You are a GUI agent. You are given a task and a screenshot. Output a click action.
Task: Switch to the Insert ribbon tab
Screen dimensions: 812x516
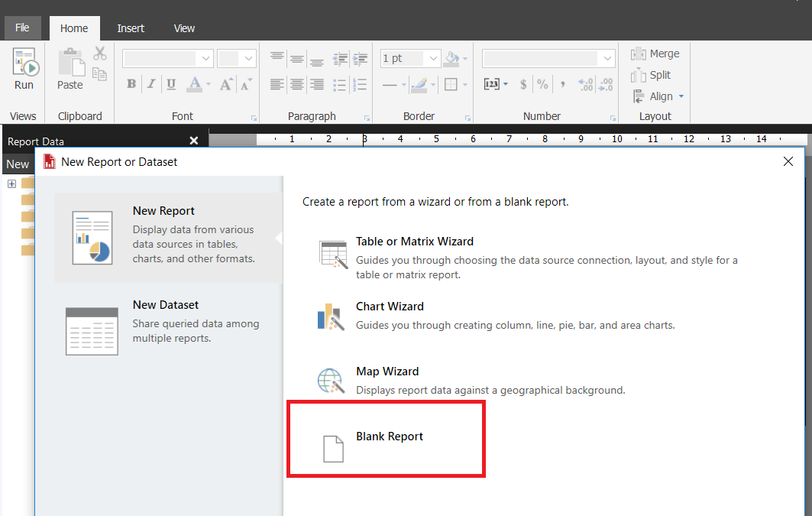[x=131, y=28]
